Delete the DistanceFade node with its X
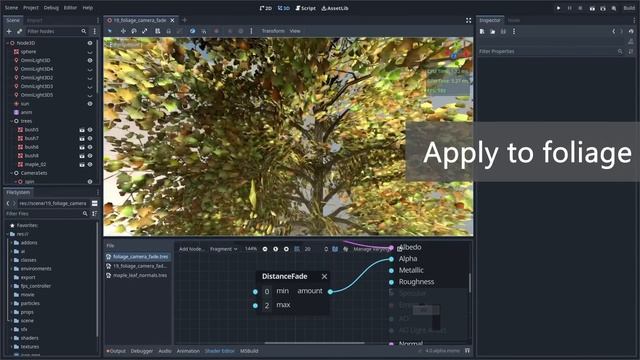 pyautogui.click(x=324, y=276)
